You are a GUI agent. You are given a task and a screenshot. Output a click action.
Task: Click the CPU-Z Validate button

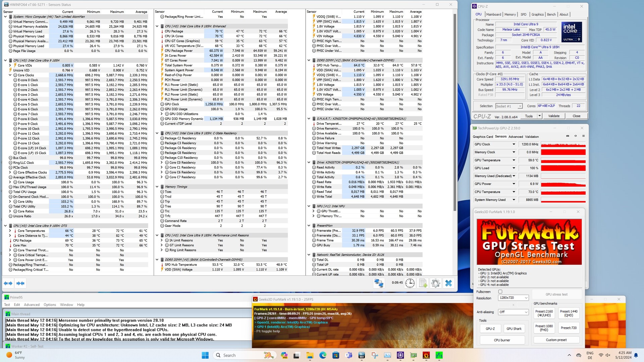pos(553,116)
